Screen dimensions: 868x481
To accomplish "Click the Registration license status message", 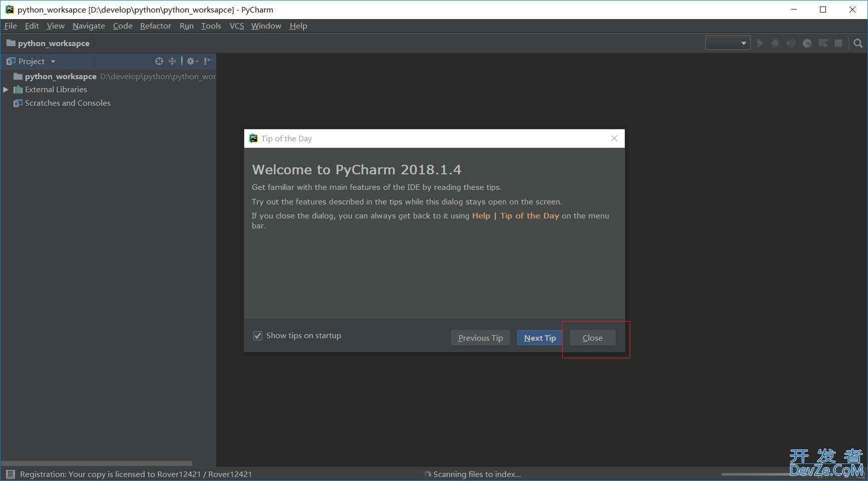I will [x=136, y=474].
